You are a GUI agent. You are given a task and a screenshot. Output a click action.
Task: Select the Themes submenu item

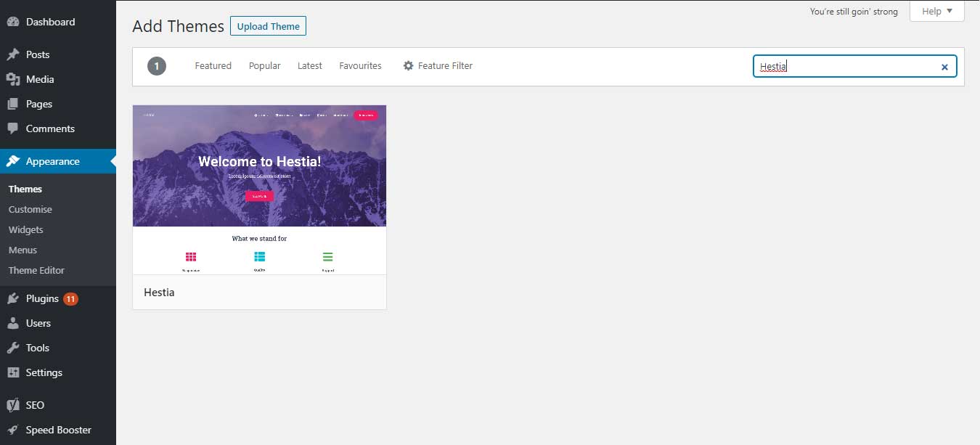pos(25,189)
